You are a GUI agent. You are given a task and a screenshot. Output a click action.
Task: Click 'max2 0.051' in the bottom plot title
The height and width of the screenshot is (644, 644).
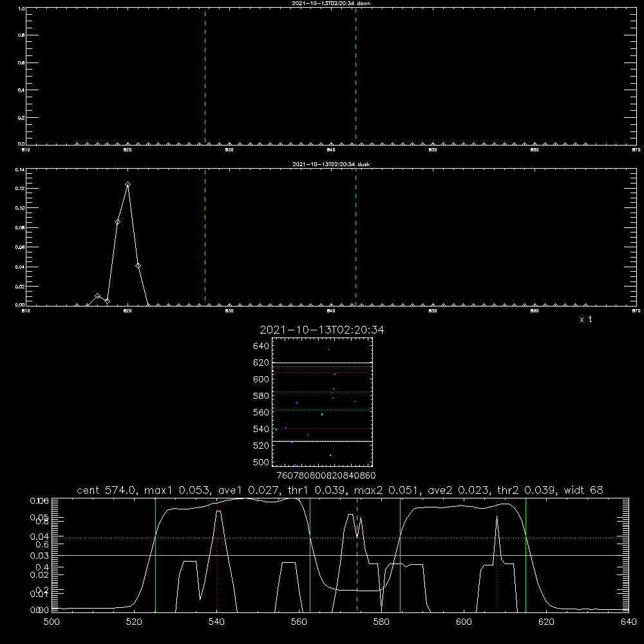388,490
